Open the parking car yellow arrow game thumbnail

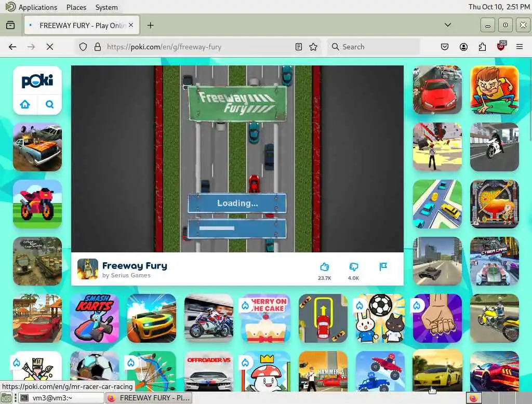pyautogui.click(x=323, y=318)
